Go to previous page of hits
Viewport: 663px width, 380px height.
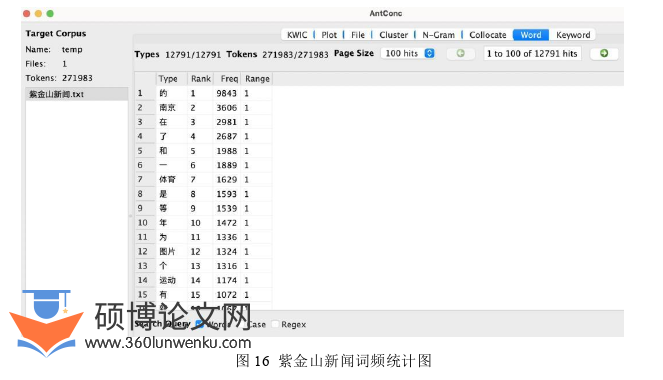pos(460,53)
